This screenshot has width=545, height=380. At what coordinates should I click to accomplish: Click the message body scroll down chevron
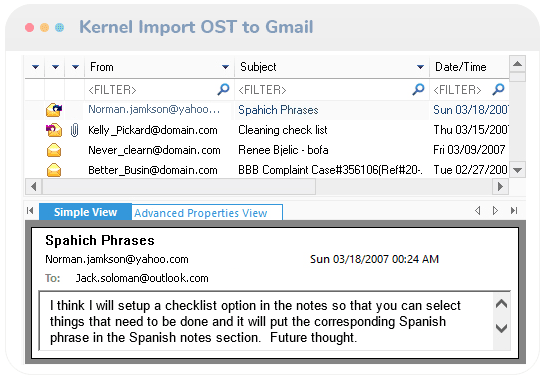[x=501, y=328]
